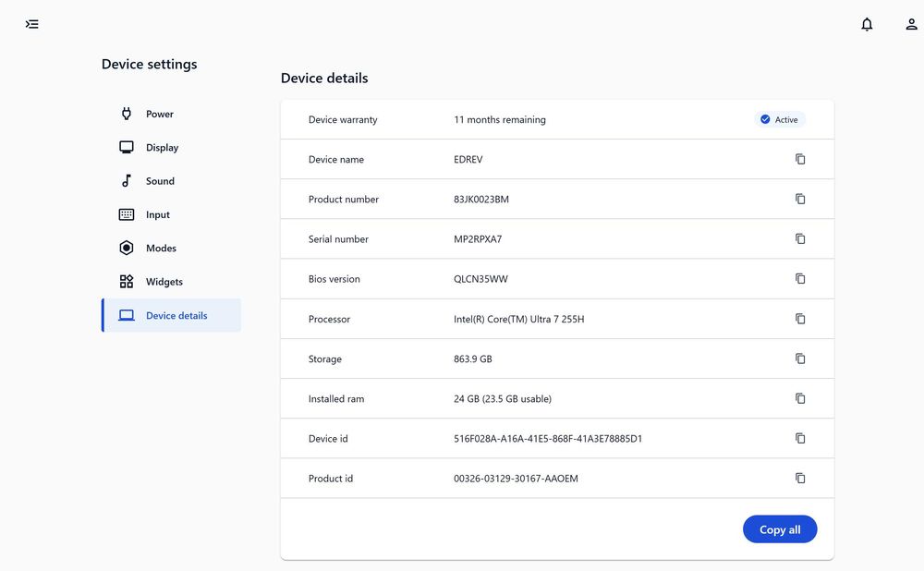Screen dimensions: 924x571
Task: Copy the Product number value
Action: [800, 200]
